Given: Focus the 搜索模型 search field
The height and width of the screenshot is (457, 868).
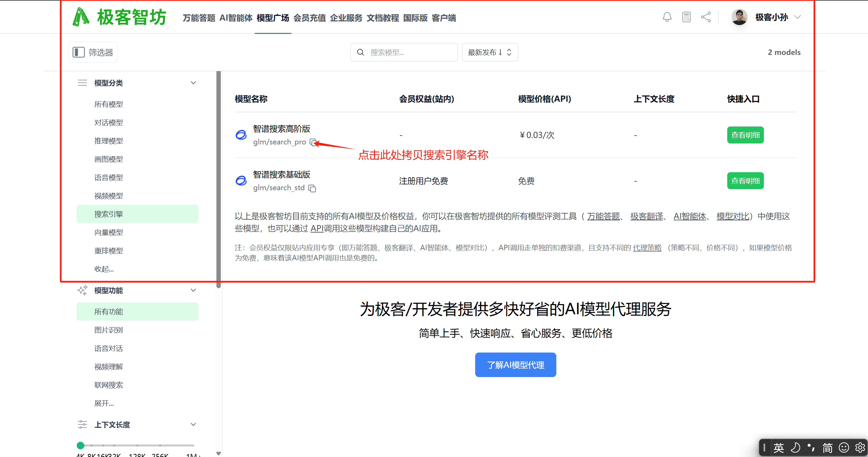Looking at the screenshot, I should (404, 52).
